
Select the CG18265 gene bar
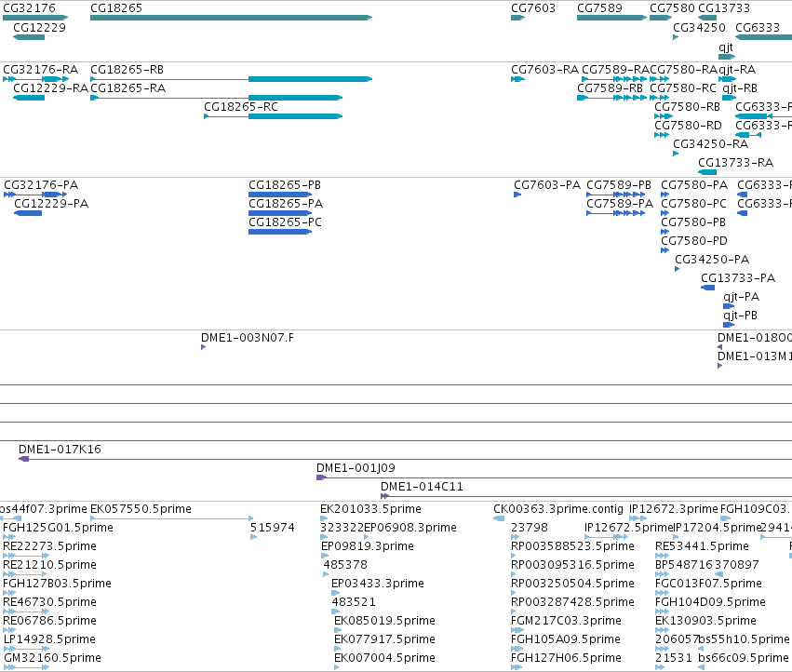point(232,18)
